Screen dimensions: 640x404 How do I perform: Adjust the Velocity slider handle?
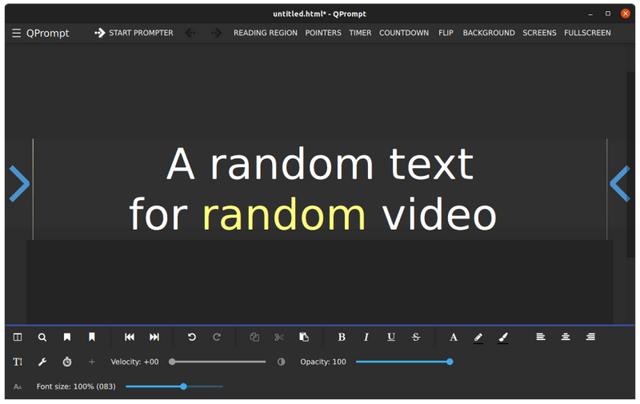[x=172, y=362]
